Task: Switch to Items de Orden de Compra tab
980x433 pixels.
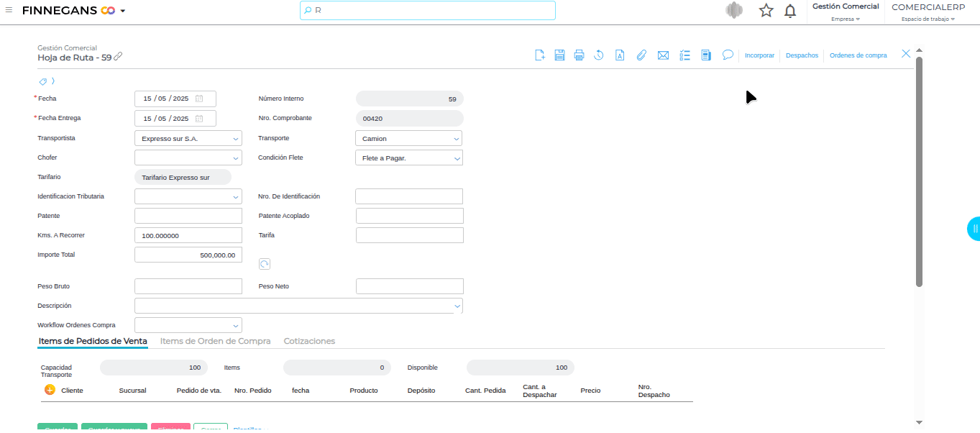Action: [215, 341]
